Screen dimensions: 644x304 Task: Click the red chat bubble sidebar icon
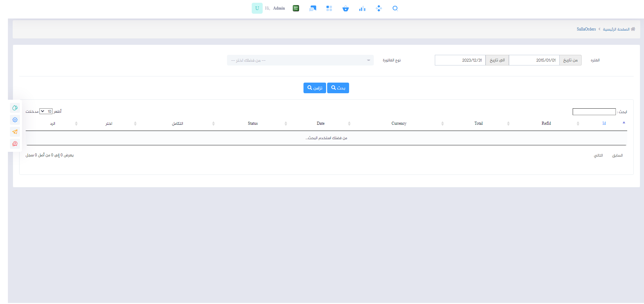(15, 144)
